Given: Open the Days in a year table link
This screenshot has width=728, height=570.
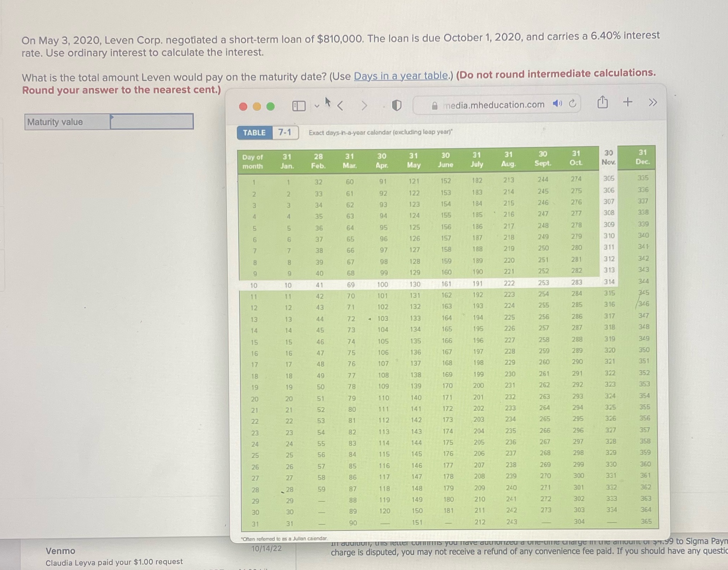Looking at the screenshot, I should tap(401, 76).
